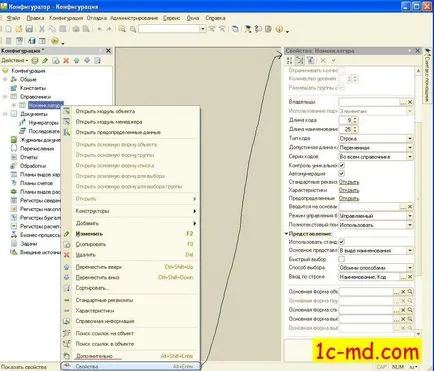
Task: Open the toolbar search combo box dropdown arrow
Action: [202, 29]
